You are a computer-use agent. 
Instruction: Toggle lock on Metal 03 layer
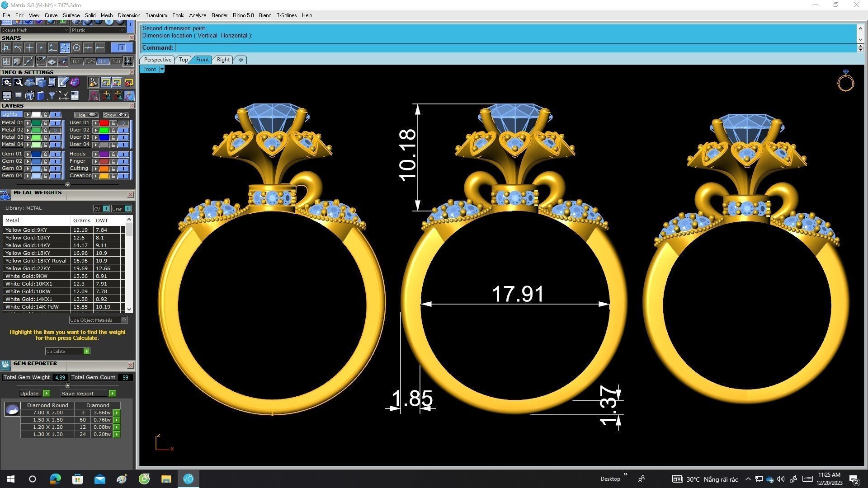pyautogui.click(x=45, y=137)
